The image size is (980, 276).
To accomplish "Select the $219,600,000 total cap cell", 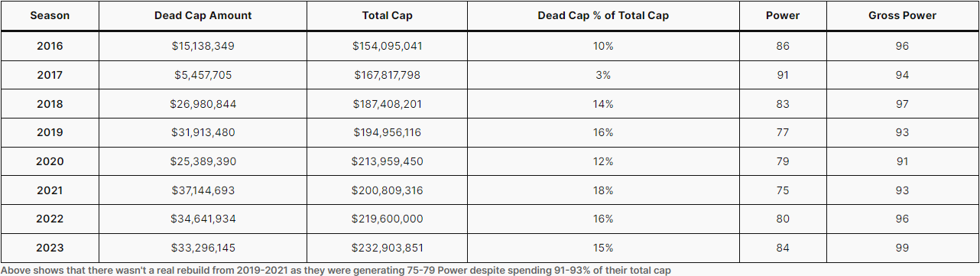I will 387,219.
